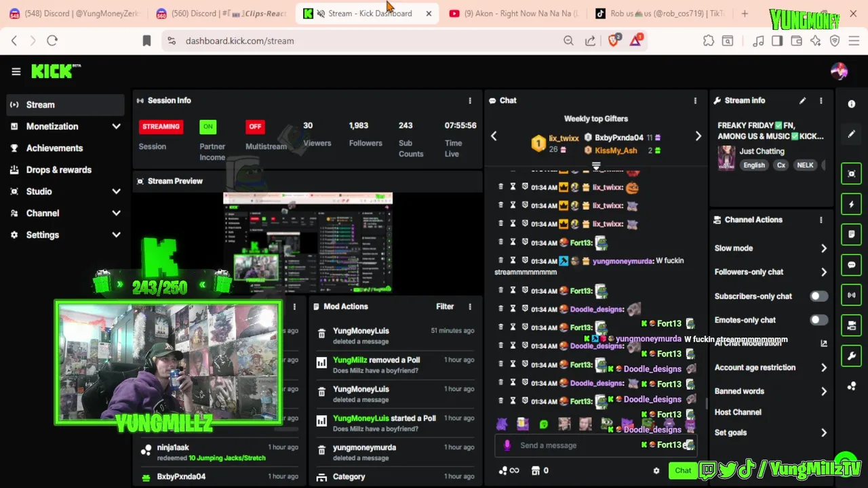Toggle the wrench widget icon in rail

pyautogui.click(x=852, y=356)
